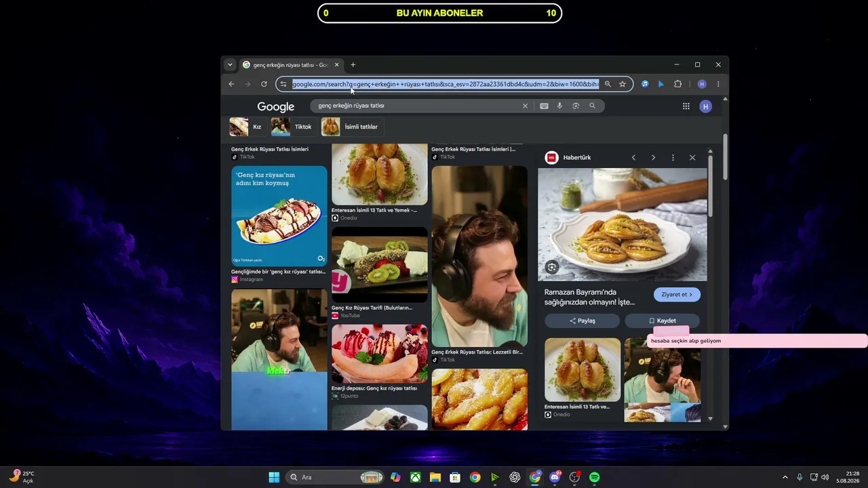Open the blue arrow extension icon
This screenshot has height=488, width=868.
tap(661, 84)
